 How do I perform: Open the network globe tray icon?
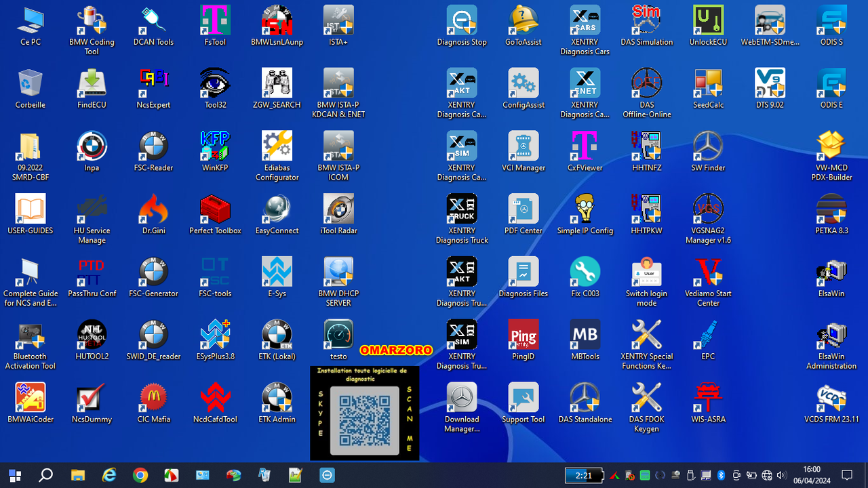pyautogui.click(x=767, y=475)
